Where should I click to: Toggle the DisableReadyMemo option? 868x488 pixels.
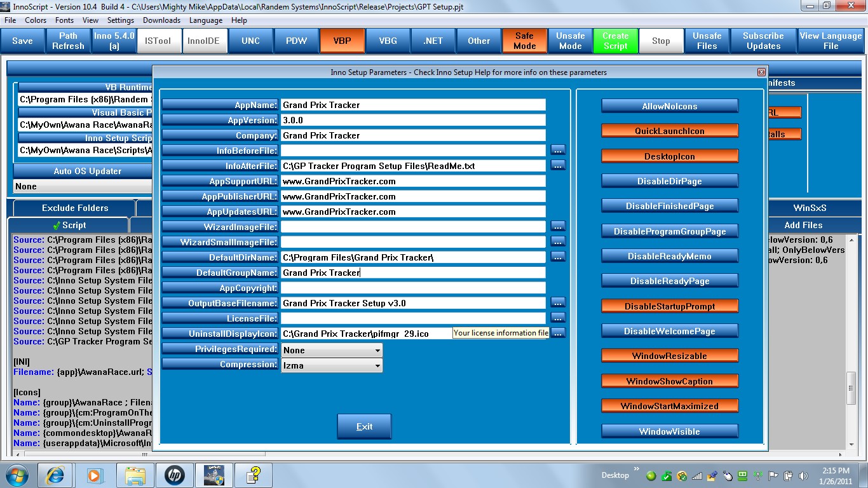click(x=670, y=256)
